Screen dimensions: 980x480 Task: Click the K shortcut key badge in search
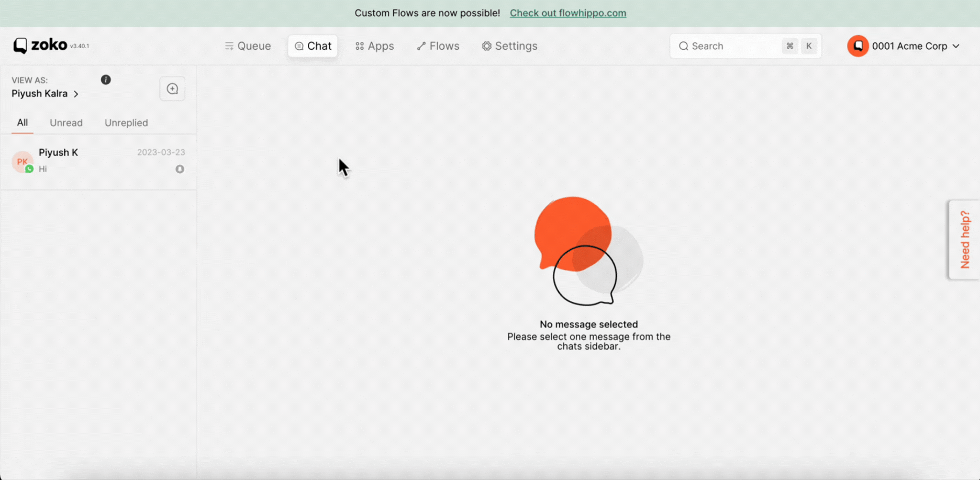(x=809, y=46)
